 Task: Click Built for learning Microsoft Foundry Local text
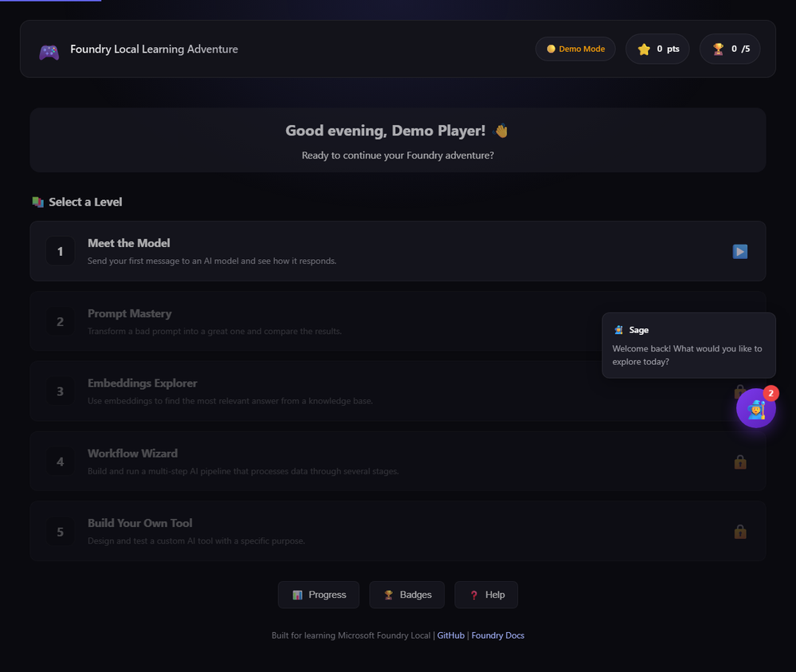click(x=351, y=635)
